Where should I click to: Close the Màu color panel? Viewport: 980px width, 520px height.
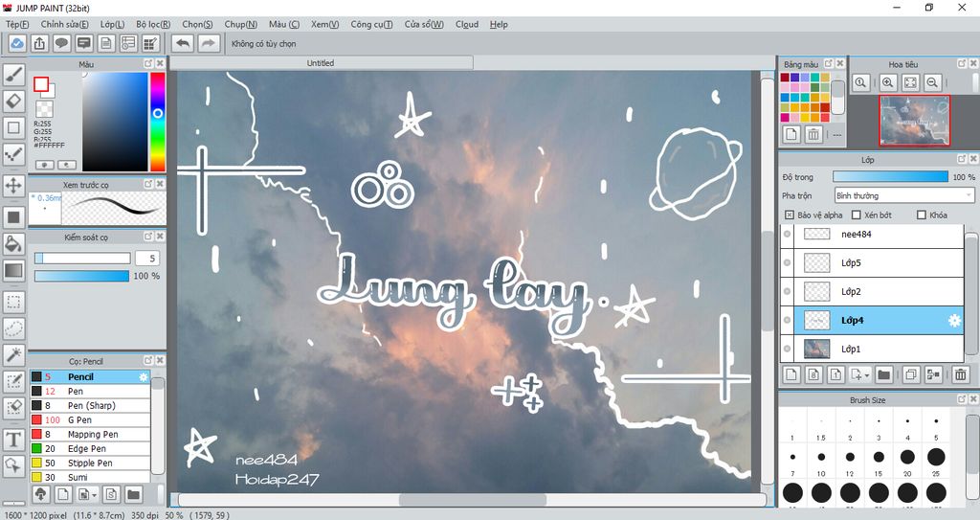160,64
